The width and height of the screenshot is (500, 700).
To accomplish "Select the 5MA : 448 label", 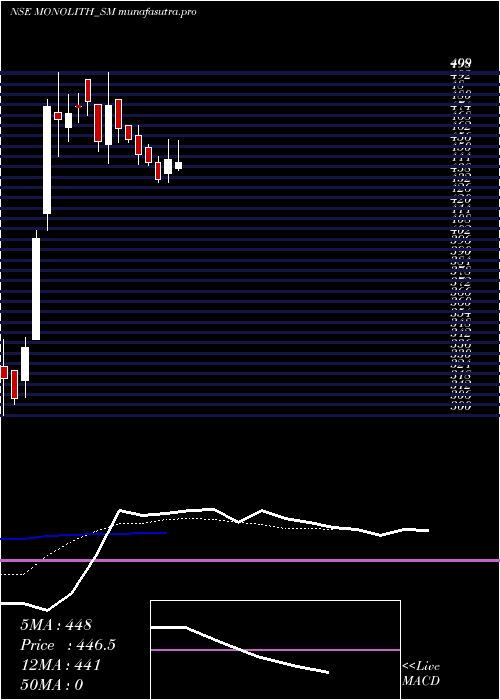I will [56, 625].
